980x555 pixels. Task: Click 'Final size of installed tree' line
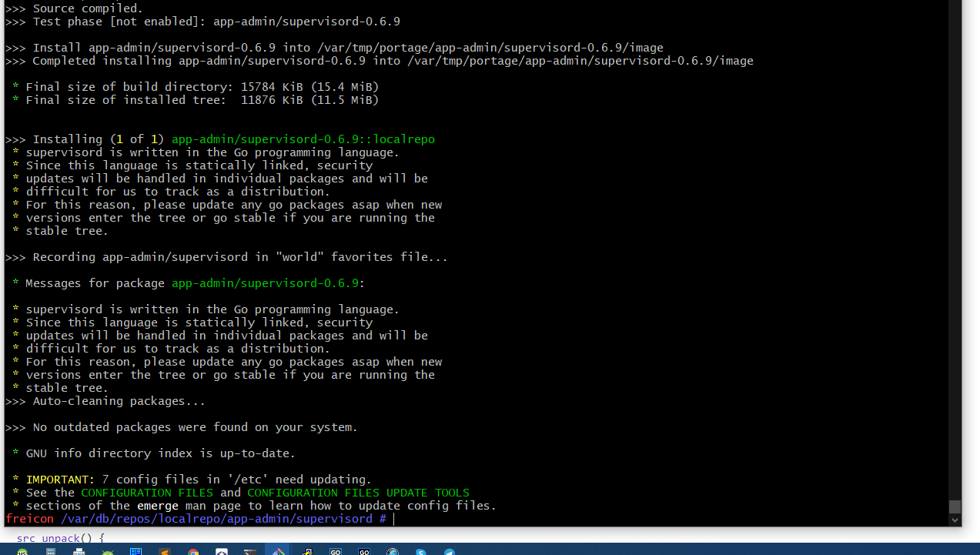[196, 100]
